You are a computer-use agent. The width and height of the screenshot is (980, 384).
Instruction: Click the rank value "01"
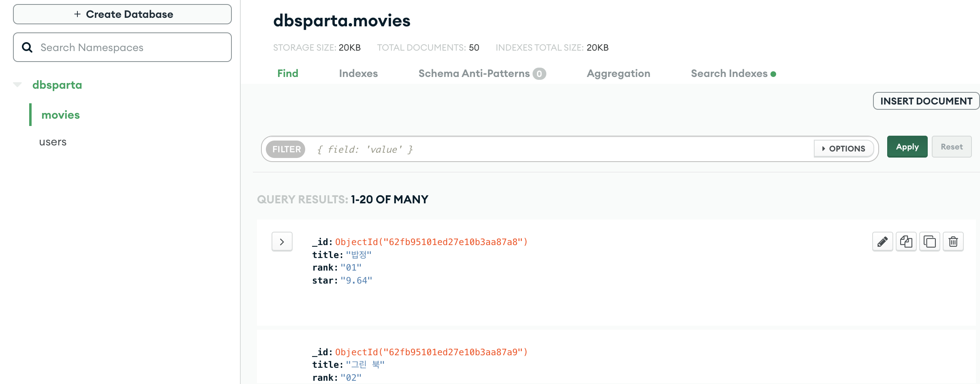point(351,268)
